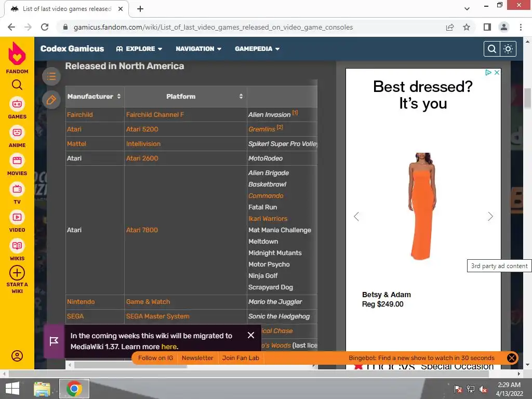Open the TV section icon
The height and width of the screenshot is (399, 532).
tap(17, 189)
